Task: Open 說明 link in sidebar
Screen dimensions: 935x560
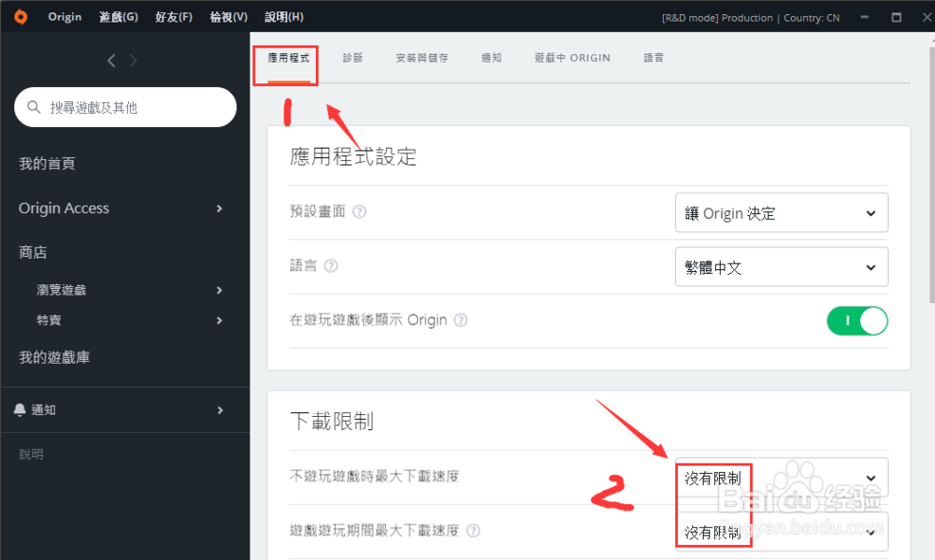Action: click(x=31, y=454)
